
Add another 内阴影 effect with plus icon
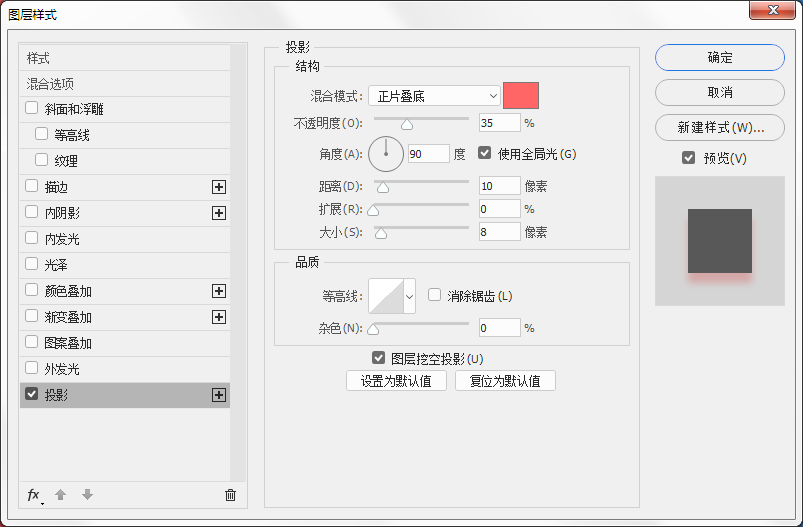[219, 213]
